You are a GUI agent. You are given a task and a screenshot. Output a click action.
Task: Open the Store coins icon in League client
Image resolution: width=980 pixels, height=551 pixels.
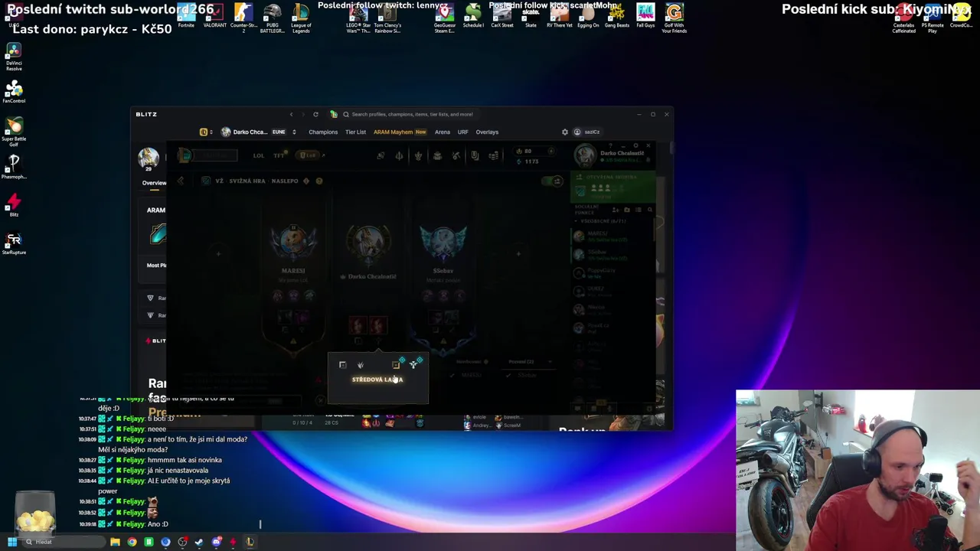point(494,155)
